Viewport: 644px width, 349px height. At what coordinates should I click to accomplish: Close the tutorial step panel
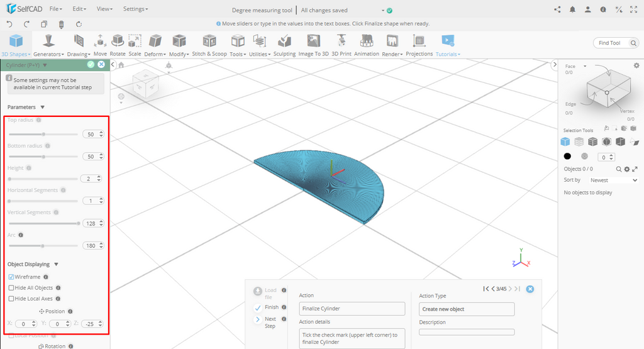click(x=530, y=289)
